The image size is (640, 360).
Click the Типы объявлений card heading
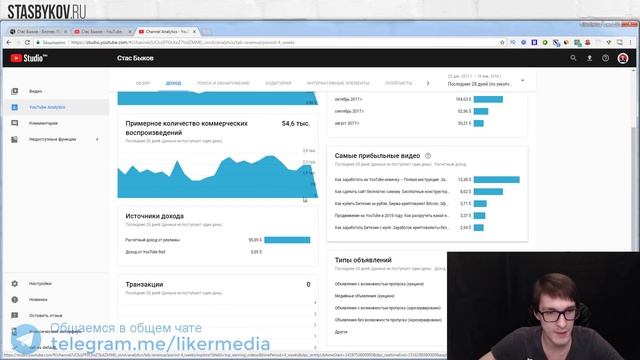[x=363, y=260]
